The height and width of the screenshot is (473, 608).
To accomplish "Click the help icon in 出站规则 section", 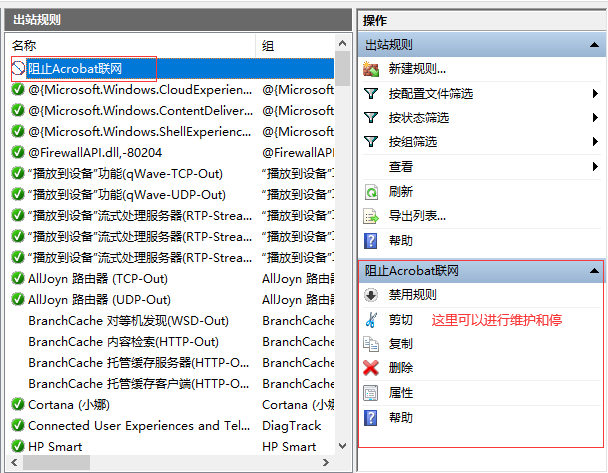I will [x=371, y=241].
